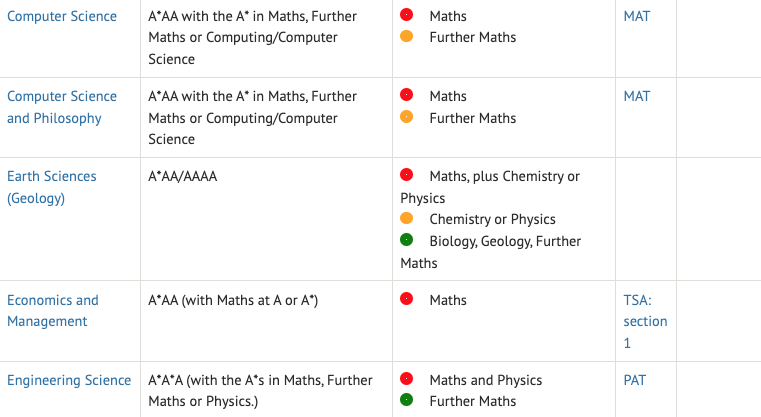The image size is (761, 417).
Task: Open Economics and Management course link
Action: point(52,311)
